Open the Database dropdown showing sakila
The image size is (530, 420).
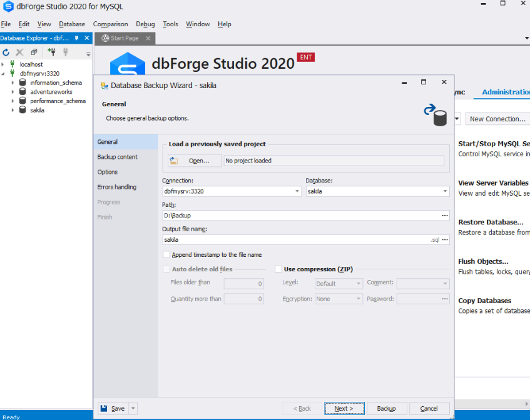pos(444,191)
